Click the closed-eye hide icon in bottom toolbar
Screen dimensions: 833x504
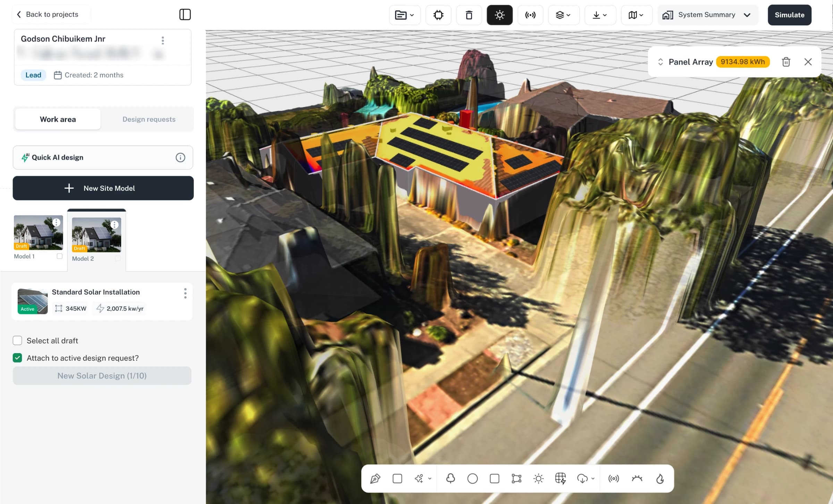pos(637,478)
